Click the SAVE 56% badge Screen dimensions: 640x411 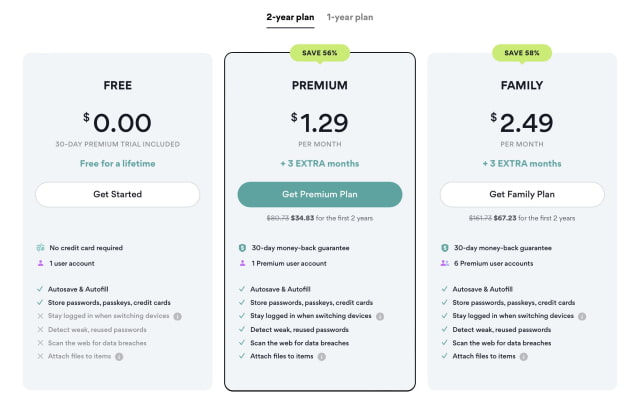pyautogui.click(x=320, y=52)
